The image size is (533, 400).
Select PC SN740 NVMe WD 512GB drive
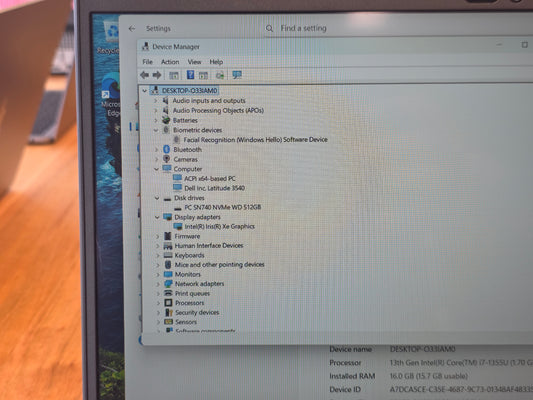[223, 207]
